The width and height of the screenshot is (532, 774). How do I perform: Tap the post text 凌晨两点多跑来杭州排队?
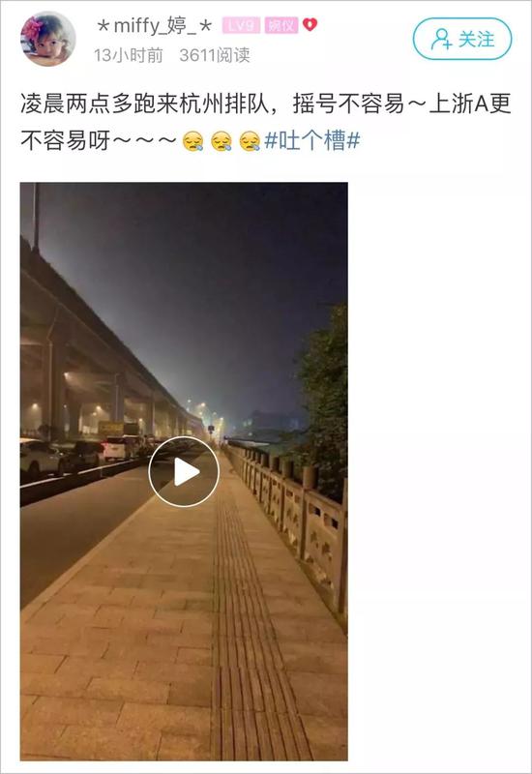tap(145, 104)
